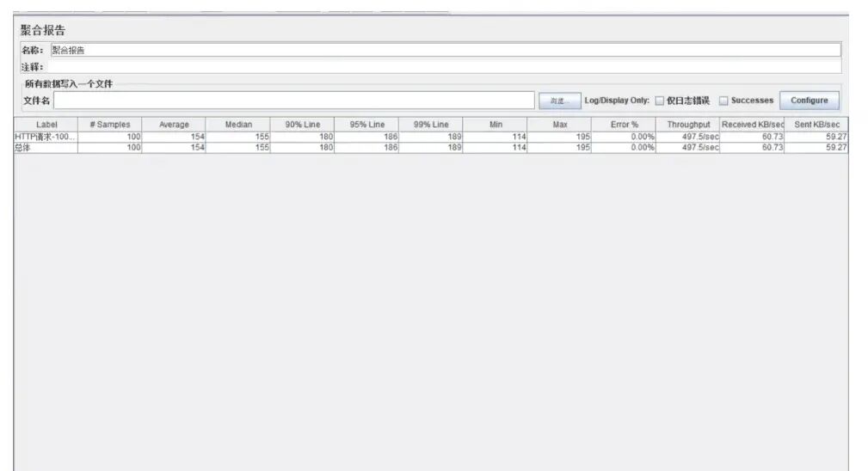Tick the Successes checkbox
The width and height of the screenshot is (868, 471).
[723, 101]
